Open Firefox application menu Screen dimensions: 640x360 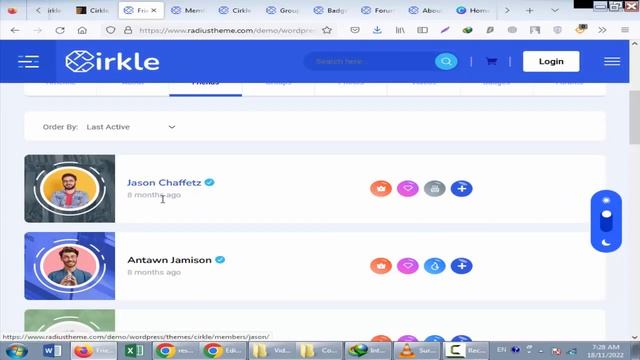[625, 30]
